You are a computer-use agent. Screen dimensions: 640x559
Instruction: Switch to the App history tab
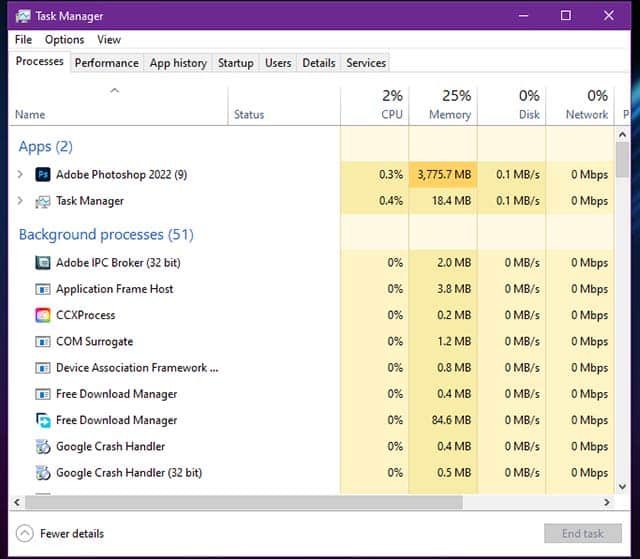pyautogui.click(x=178, y=63)
